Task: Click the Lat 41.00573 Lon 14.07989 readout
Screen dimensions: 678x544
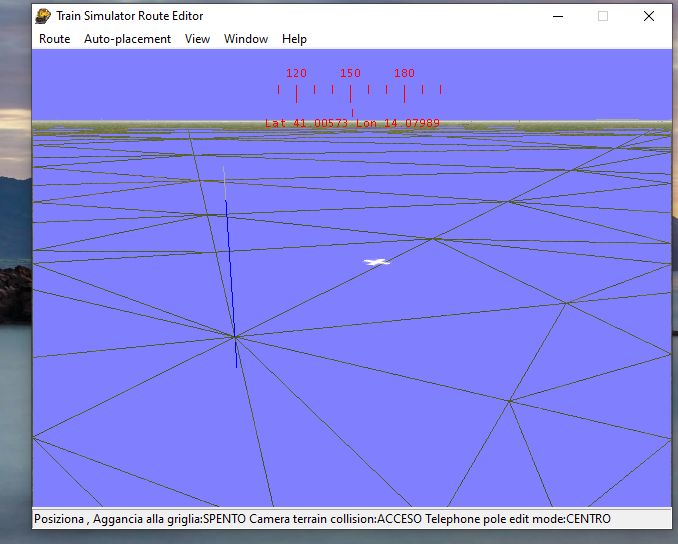Action: point(352,123)
